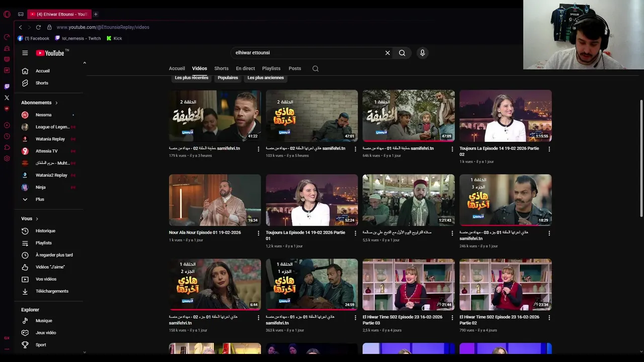Go back with the browser back arrow

click(x=20, y=27)
